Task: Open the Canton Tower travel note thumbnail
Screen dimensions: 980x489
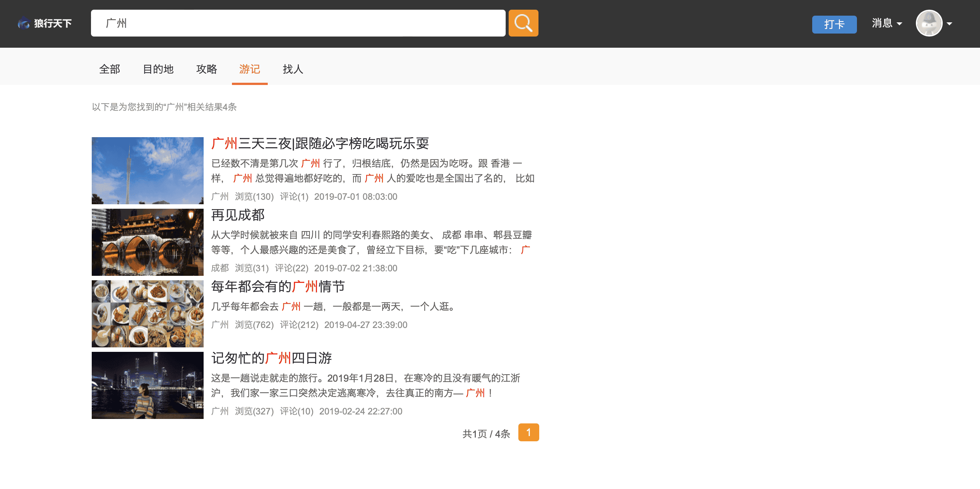Action: [148, 170]
